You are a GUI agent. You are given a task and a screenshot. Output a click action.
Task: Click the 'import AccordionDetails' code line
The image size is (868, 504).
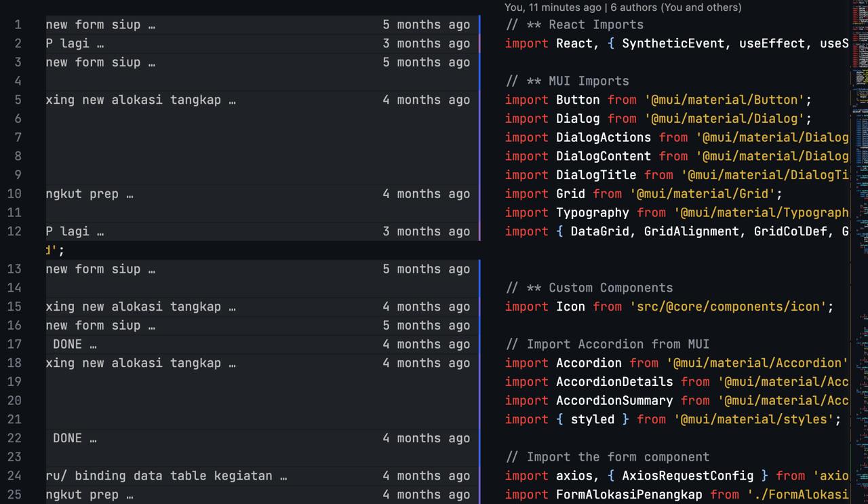(677, 382)
